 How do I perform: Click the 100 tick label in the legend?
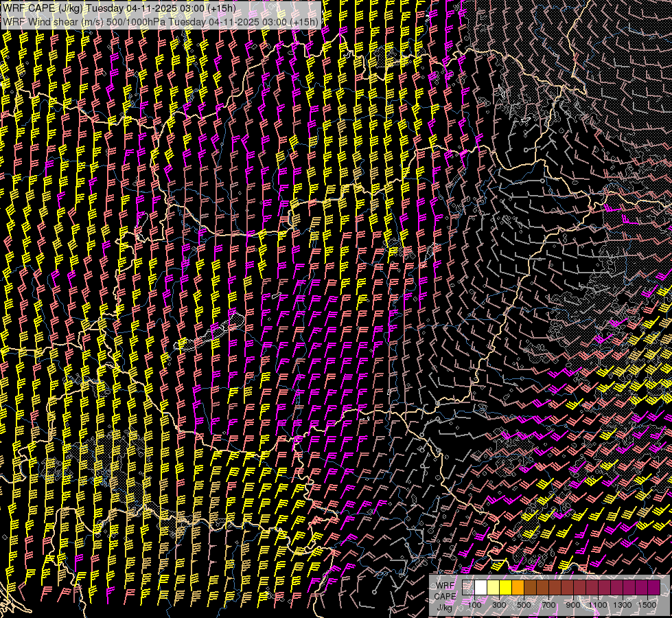coord(474,605)
